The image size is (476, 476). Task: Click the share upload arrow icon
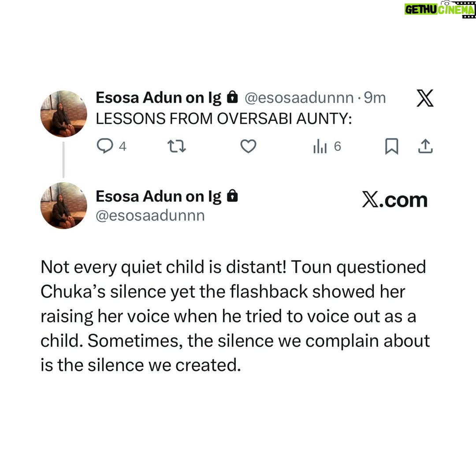coord(425,146)
